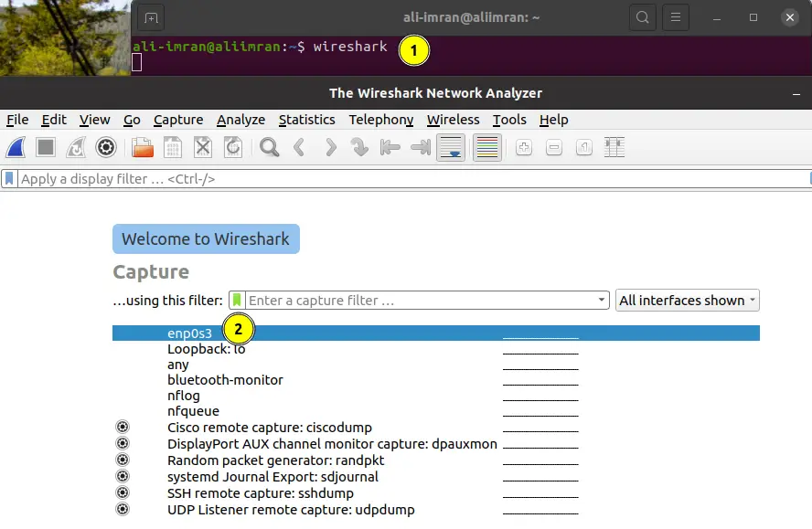
Task: Start capturing packets with the shark fin icon
Action: point(16,147)
